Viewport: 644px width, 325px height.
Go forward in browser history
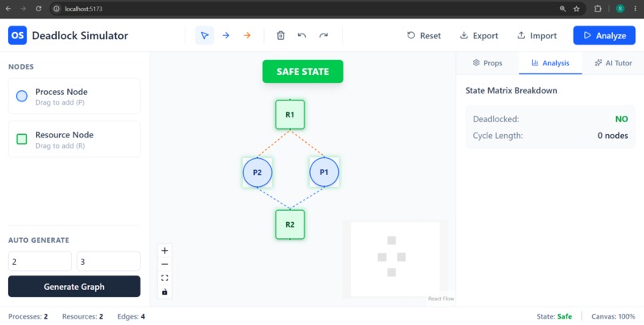23,9
